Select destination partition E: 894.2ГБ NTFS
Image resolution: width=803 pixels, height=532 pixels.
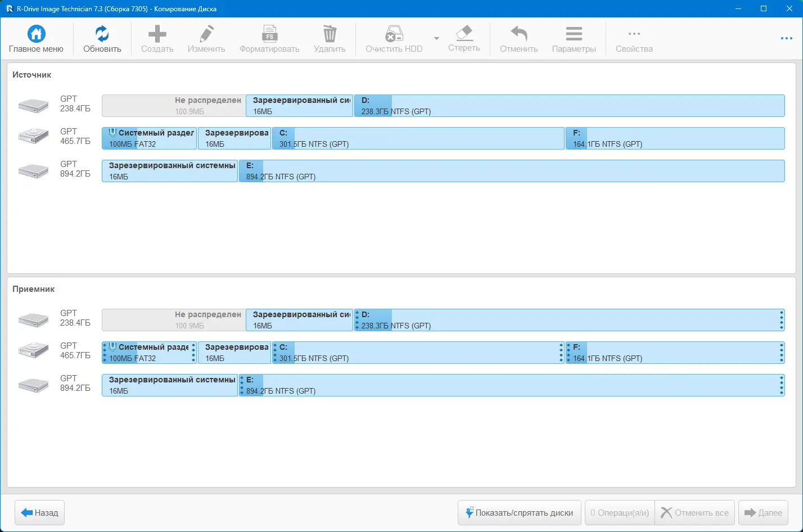pos(512,385)
